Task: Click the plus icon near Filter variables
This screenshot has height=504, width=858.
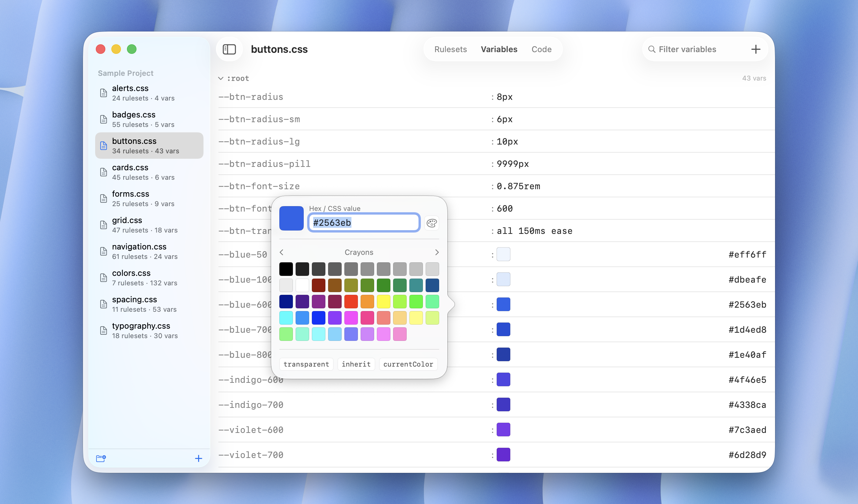Action: tap(756, 49)
